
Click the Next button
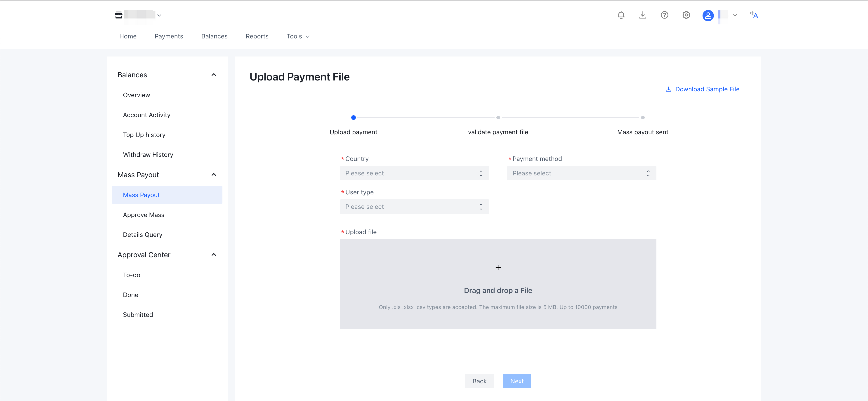(517, 381)
